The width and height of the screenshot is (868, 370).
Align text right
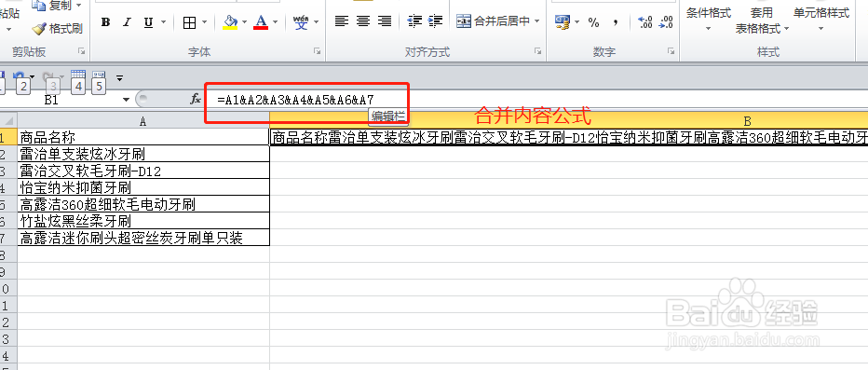385,21
